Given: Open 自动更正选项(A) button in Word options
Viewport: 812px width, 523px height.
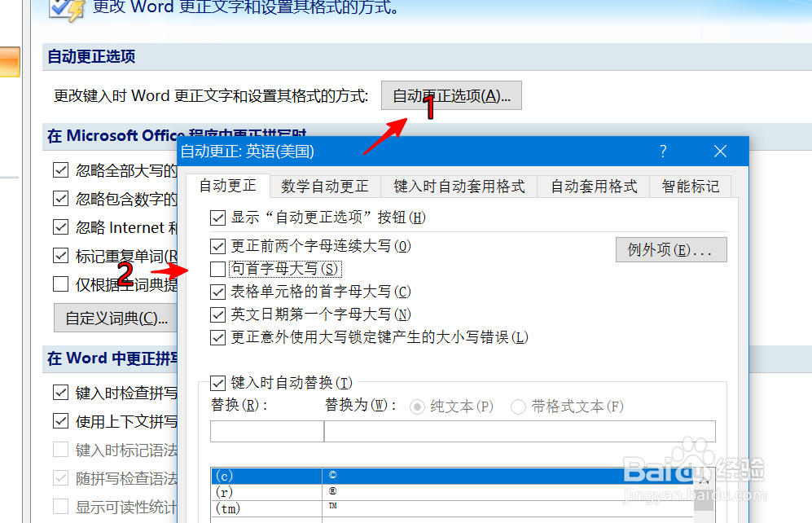Looking at the screenshot, I should click(x=451, y=95).
